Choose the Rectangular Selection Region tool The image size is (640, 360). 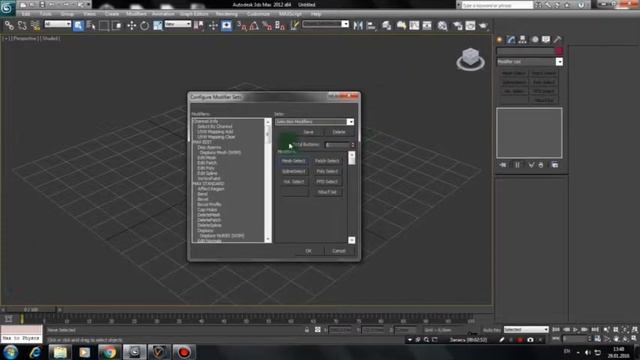[104, 26]
